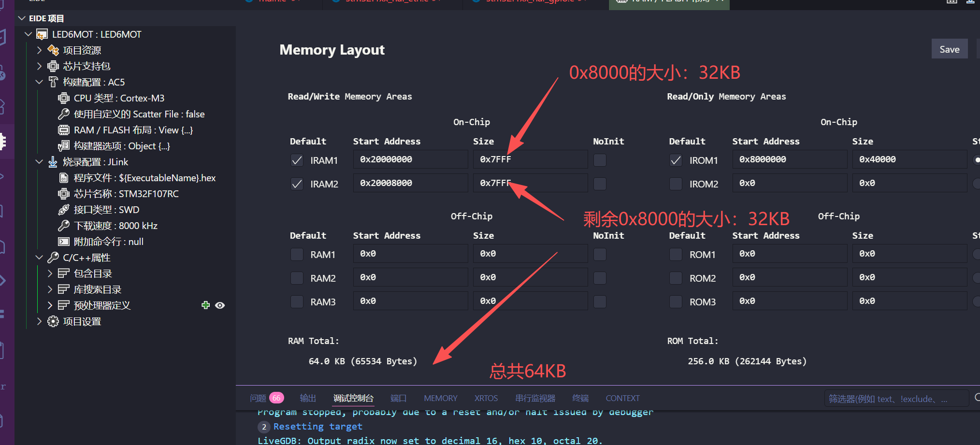Collapse the LED6MOT project node
The height and width of the screenshot is (445, 980).
tap(28, 34)
